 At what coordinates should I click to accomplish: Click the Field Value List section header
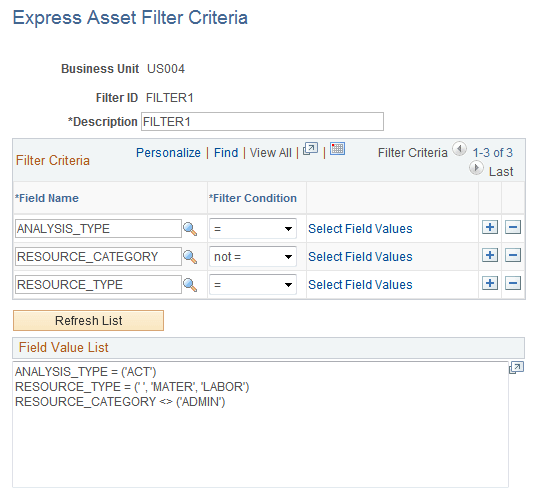pyautogui.click(x=64, y=348)
